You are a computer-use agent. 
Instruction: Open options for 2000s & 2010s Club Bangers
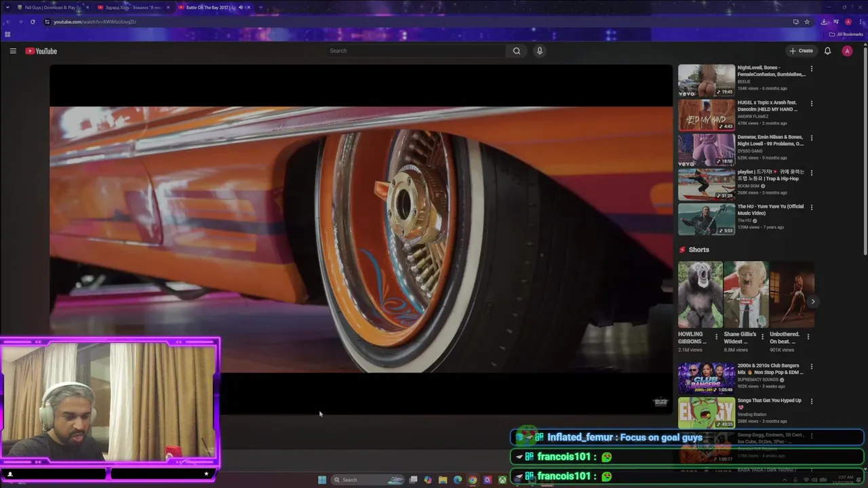(811, 367)
